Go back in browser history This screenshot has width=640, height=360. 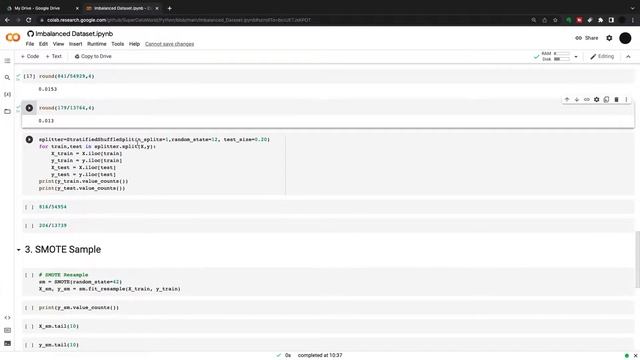click(7, 20)
